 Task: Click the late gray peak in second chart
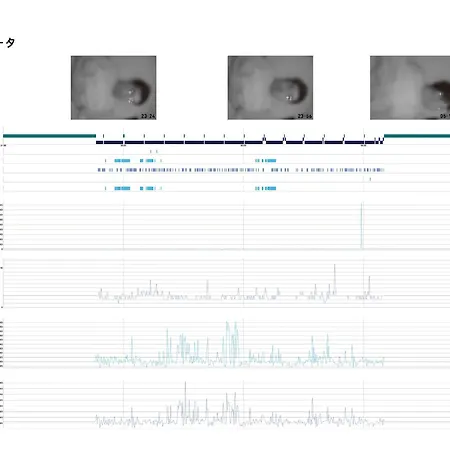pyautogui.click(x=369, y=286)
